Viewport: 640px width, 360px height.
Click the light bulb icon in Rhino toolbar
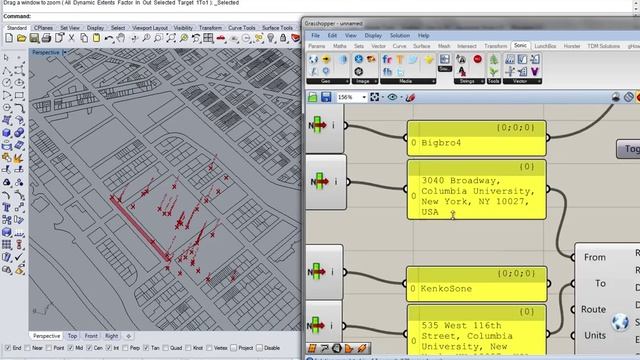(271, 38)
